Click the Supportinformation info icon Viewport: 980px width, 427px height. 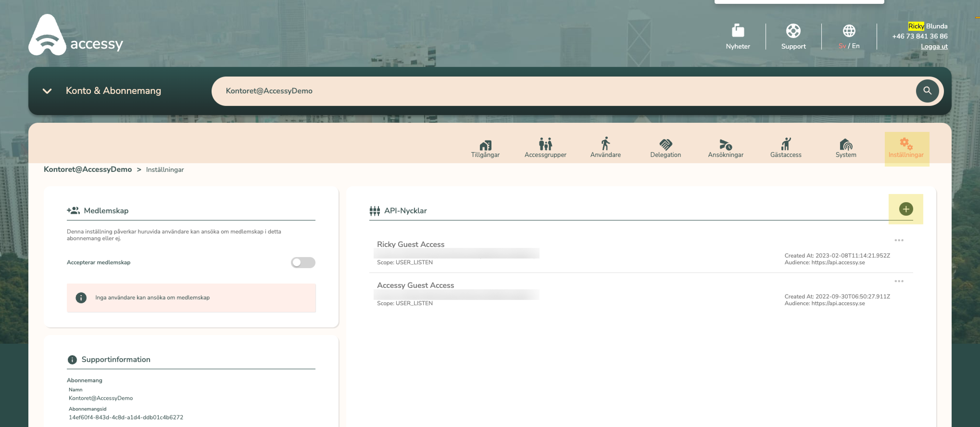[x=72, y=360]
